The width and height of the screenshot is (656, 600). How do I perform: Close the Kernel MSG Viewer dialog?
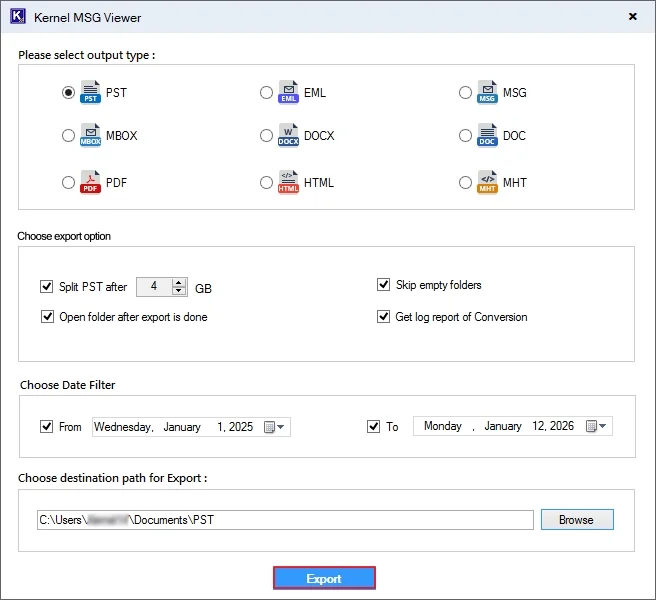point(633,16)
